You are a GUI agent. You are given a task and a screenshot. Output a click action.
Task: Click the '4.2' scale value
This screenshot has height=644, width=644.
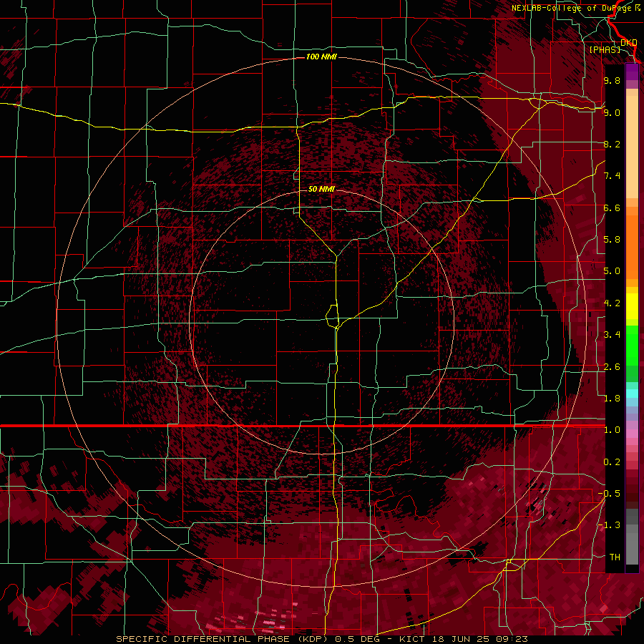coord(612,303)
